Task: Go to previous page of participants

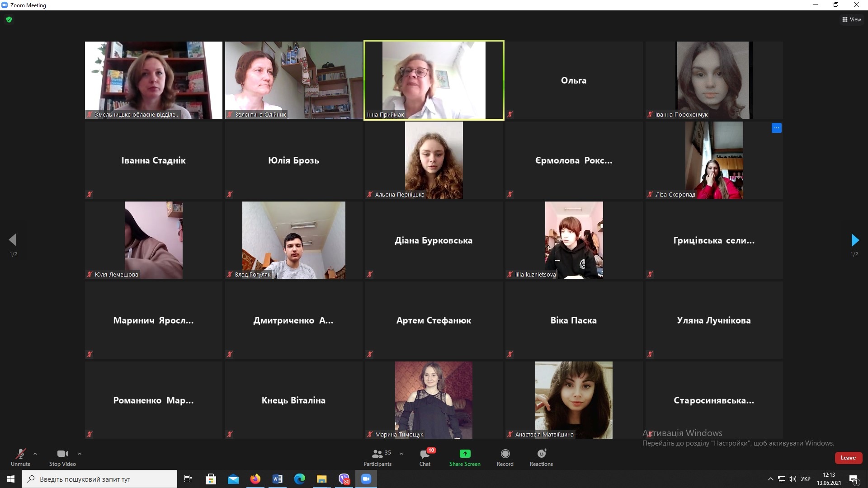Action: (x=13, y=240)
